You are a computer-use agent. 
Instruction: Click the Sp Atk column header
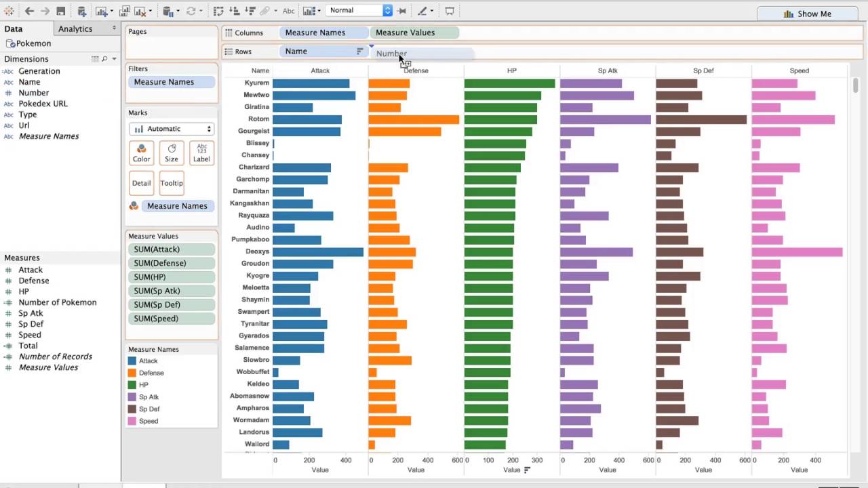point(608,70)
